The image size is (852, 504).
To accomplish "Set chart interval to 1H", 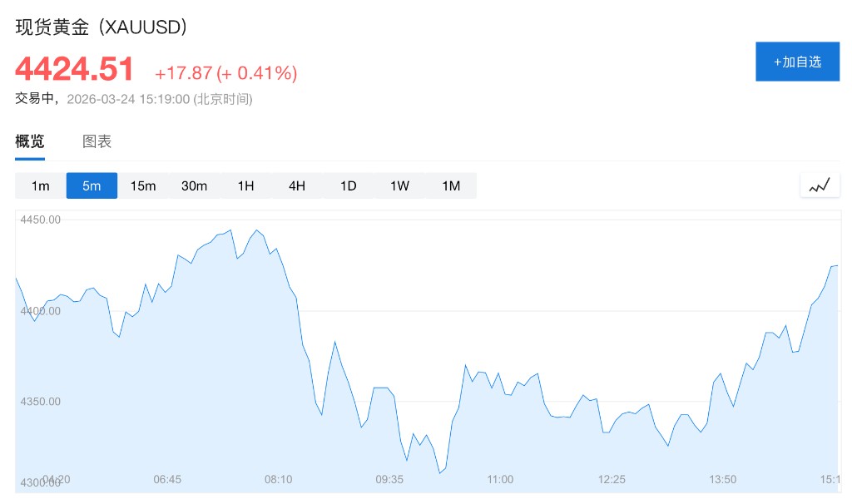I will (245, 185).
